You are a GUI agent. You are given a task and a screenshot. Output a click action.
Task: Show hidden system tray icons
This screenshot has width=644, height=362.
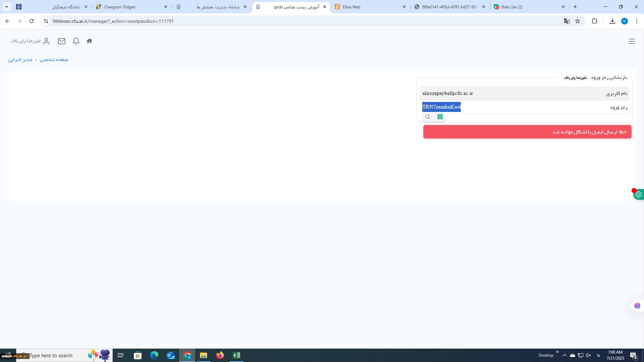point(565,355)
